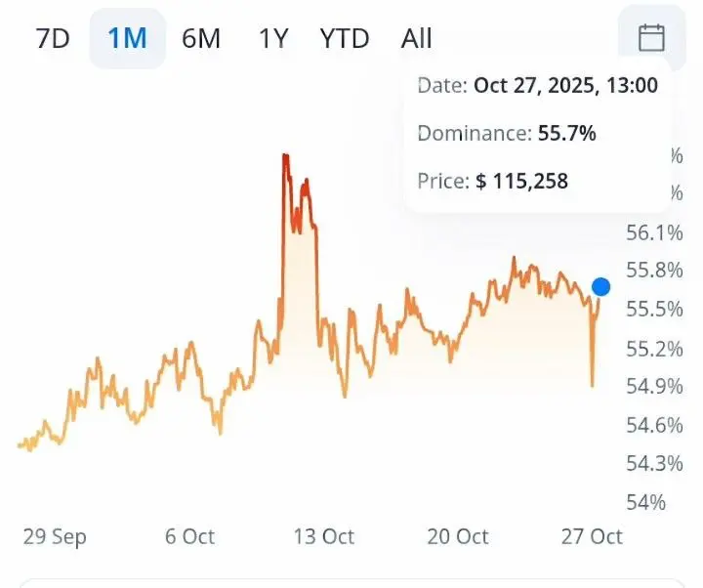Switch chart to the 1Y range

click(x=273, y=39)
